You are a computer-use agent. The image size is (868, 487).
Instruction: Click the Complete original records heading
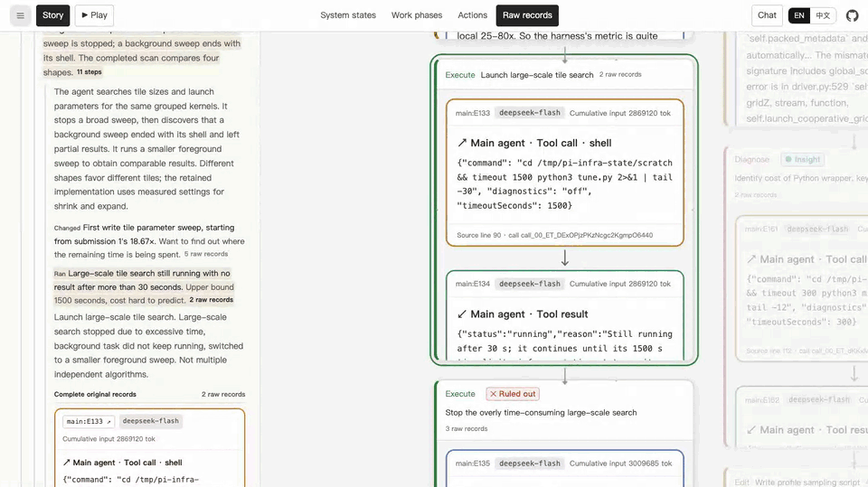95,395
